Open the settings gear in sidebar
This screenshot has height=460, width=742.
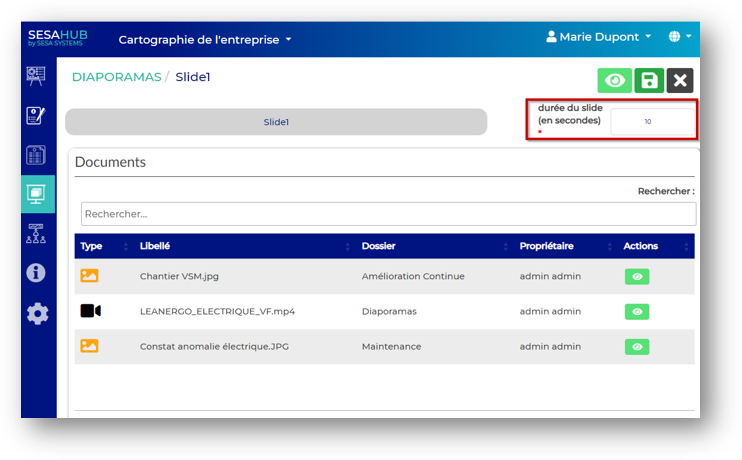click(37, 314)
